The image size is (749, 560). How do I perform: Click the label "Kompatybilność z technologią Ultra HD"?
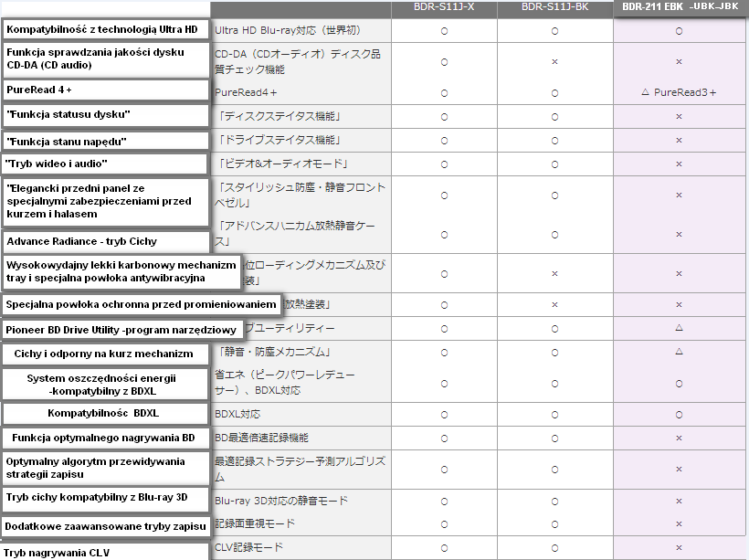(x=106, y=29)
